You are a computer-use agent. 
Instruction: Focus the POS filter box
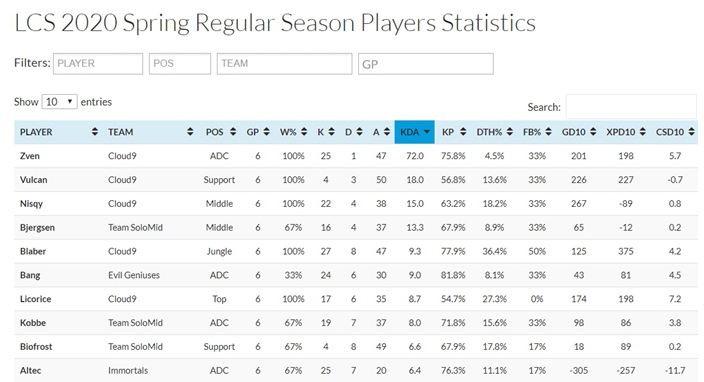180,64
